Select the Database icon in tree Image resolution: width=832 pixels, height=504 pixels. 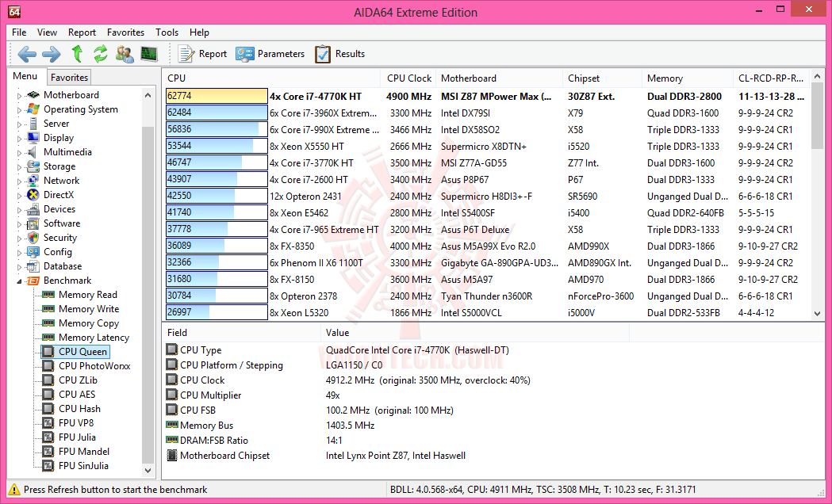pos(33,266)
